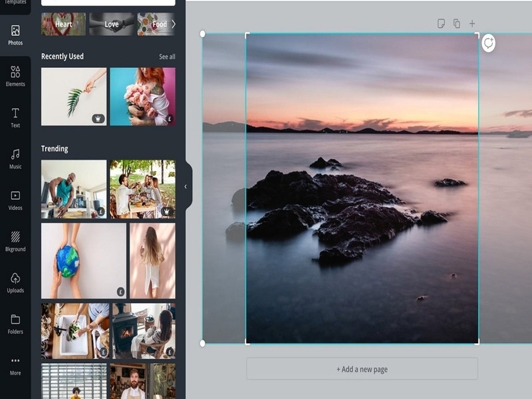Viewport: 532px width, 399px height.
Task: Click the Recently Used heading
Action: [63, 57]
